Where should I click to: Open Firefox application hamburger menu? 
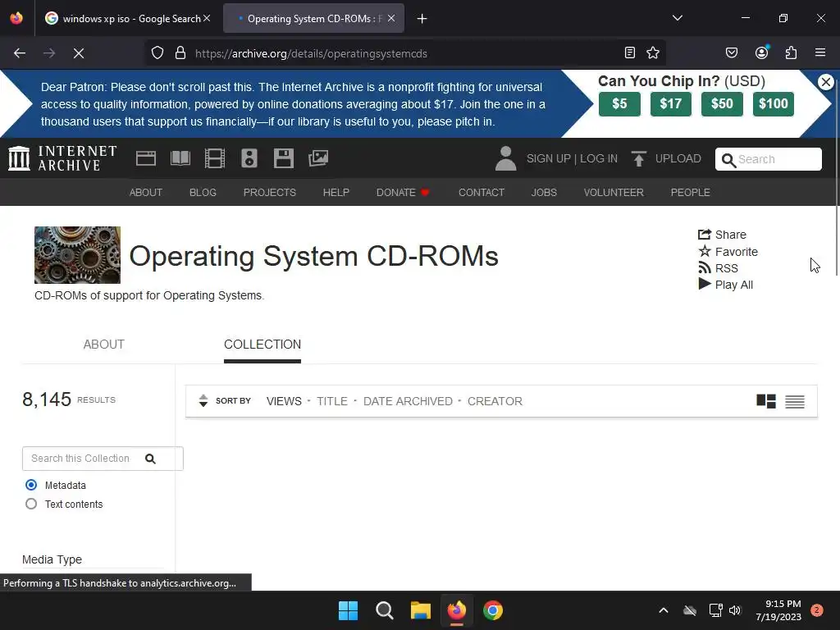pyautogui.click(x=820, y=53)
